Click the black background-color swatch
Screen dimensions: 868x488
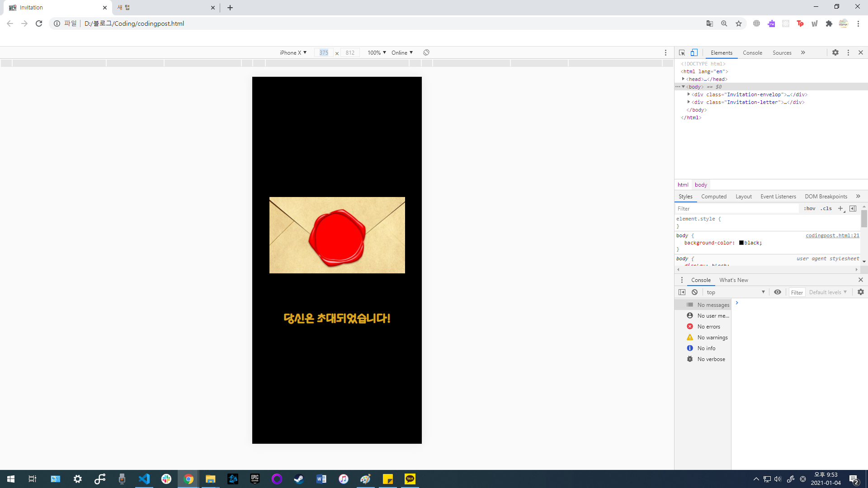(741, 243)
